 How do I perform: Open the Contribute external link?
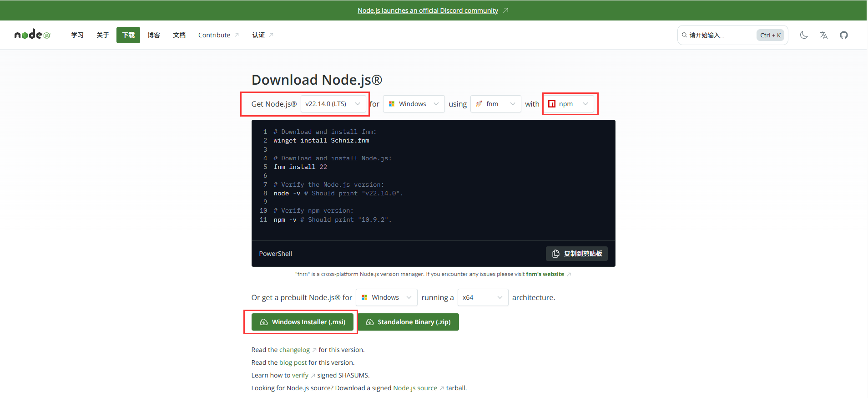(218, 35)
